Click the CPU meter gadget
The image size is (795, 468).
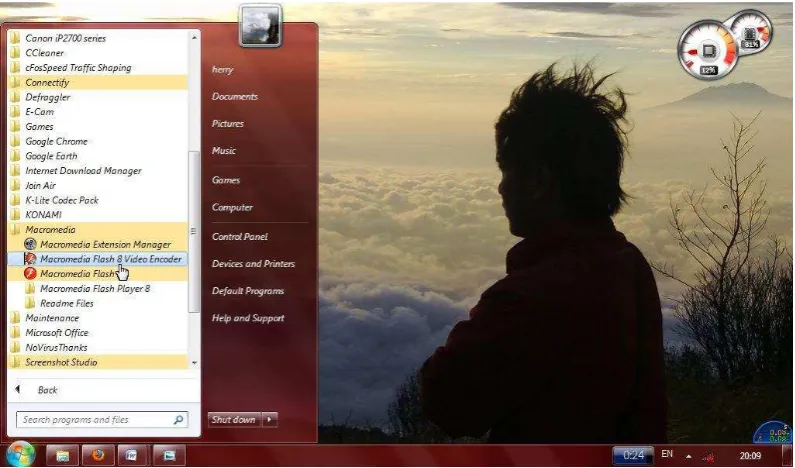pos(708,51)
